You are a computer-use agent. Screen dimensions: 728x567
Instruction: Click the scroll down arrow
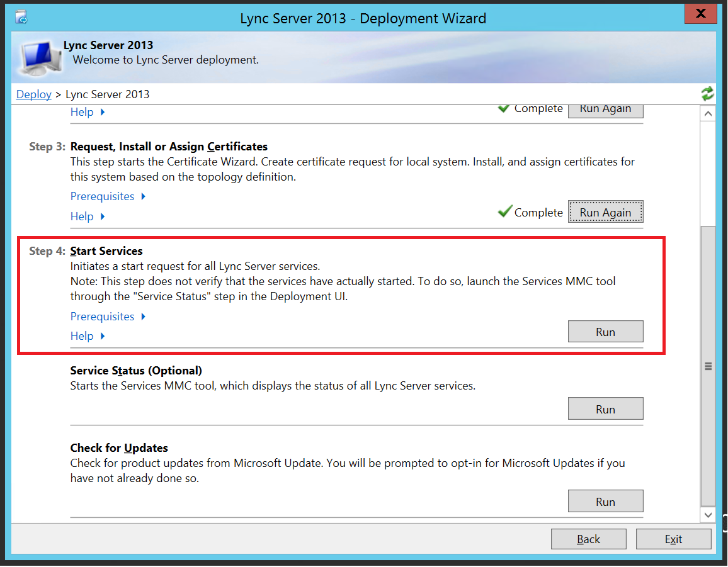[708, 515]
